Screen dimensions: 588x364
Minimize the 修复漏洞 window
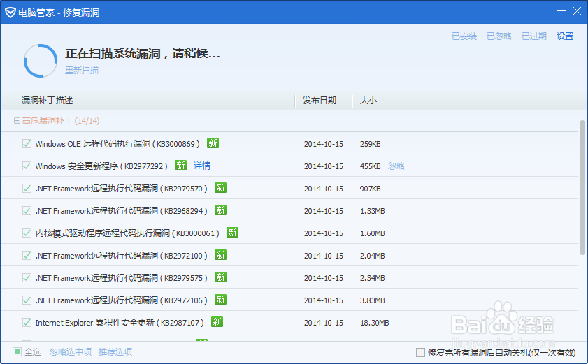tap(561, 11)
